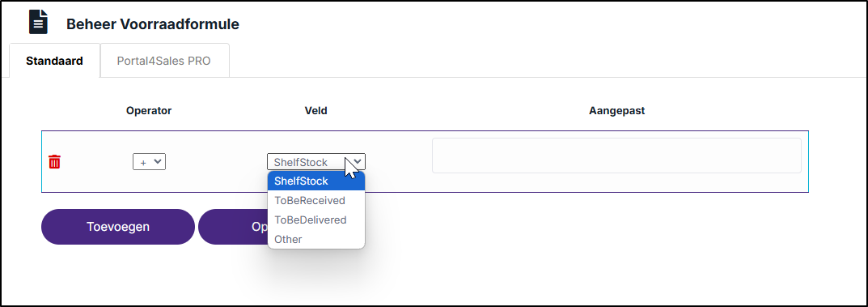Screen dimensions: 868x307
Task: Switch to the Standaard tab
Action: [x=54, y=61]
